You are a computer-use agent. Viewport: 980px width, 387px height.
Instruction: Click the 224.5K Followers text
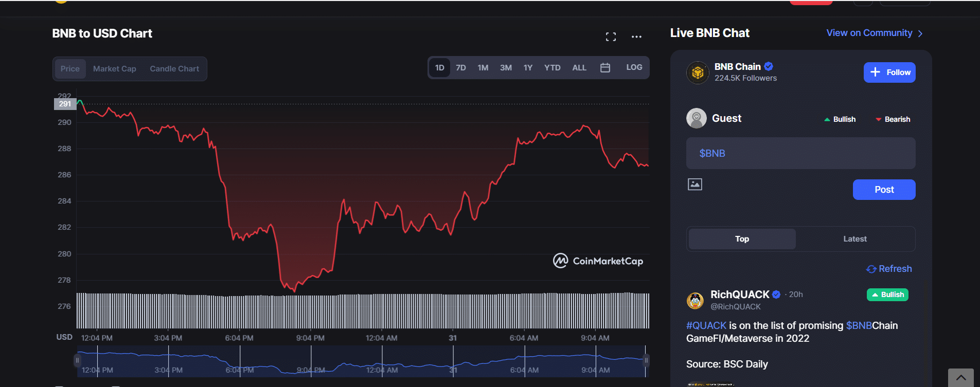coord(745,78)
